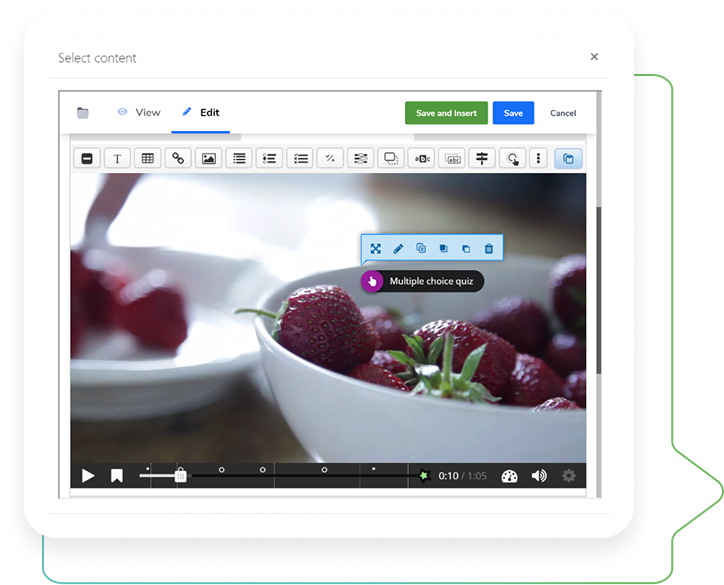Image resolution: width=724 pixels, height=585 pixels.
Task: Insert an image interaction
Action: (x=208, y=158)
